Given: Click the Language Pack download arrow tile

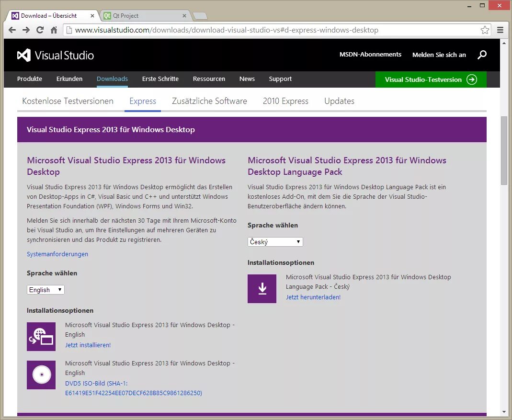Looking at the screenshot, I should [262, 289].
